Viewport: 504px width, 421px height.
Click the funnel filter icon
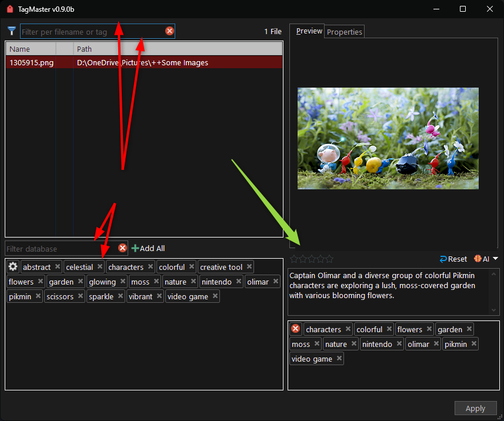[11, 31]
